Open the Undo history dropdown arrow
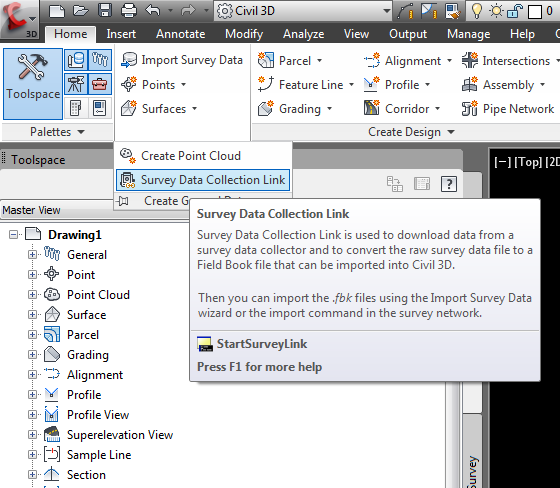Viewport: 560px width, 488px height. 170,11
